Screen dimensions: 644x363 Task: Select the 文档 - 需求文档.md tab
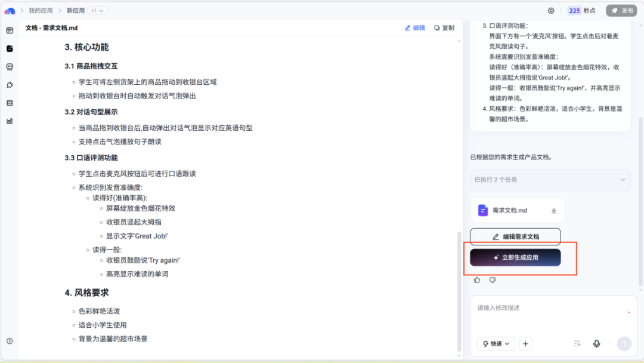coord(51,27)
